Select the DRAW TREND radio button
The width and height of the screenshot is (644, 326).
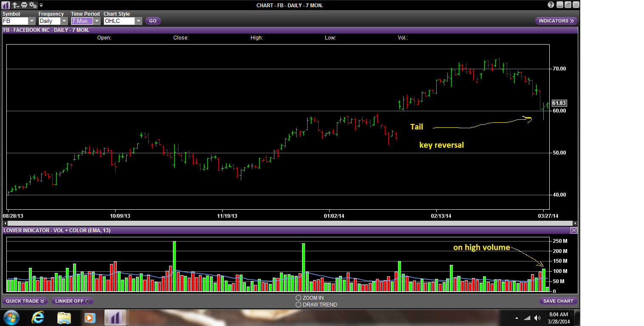(x=298, y=304)
